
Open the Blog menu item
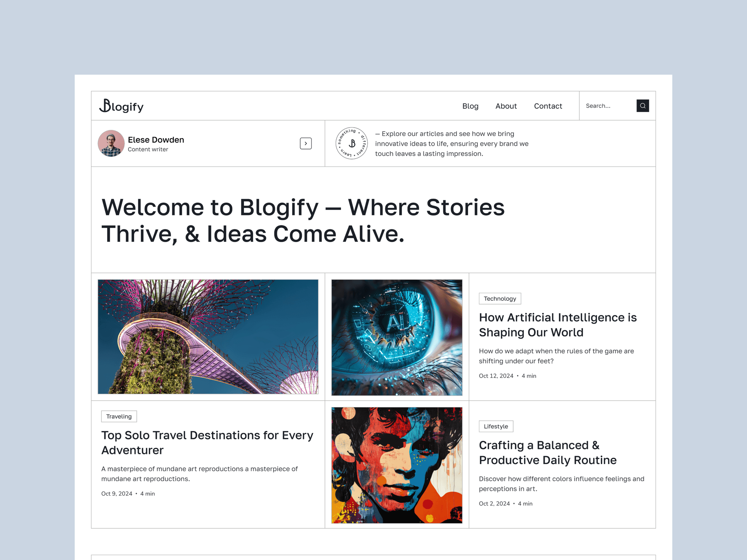click(x=470, y=106)
